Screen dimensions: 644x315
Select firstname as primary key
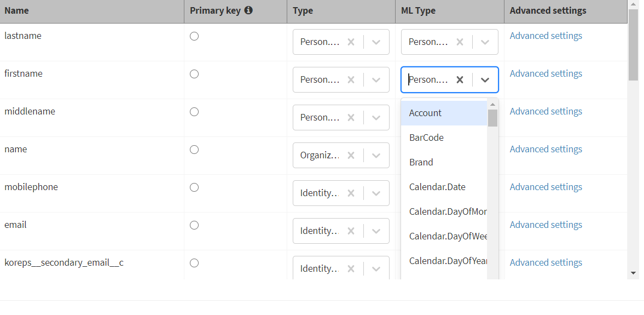pyautogui.click(x=194, y=74)
